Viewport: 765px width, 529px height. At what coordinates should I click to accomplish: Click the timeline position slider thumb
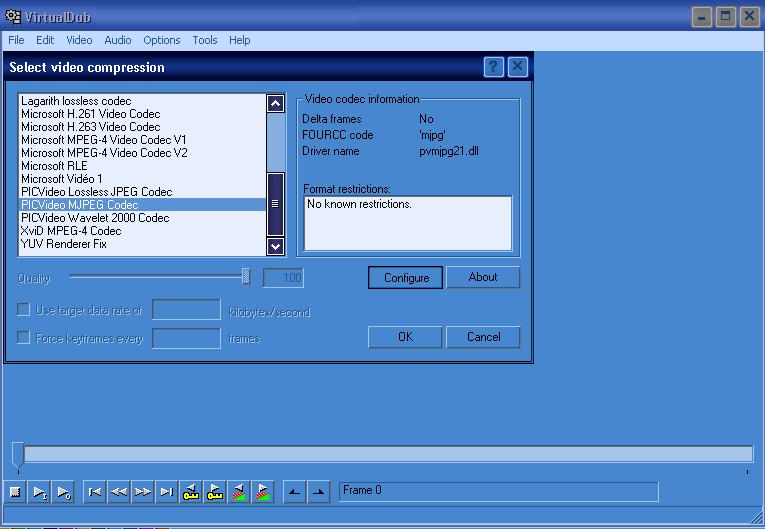coord(18,454)
